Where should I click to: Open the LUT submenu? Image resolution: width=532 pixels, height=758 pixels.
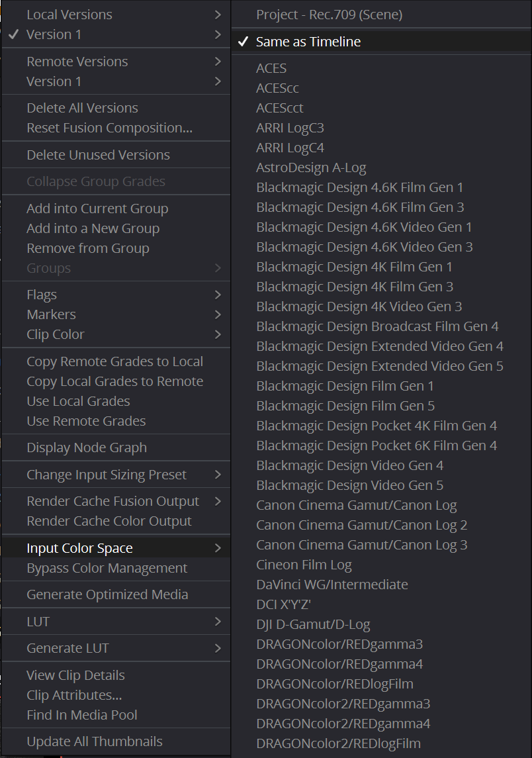point(116,621)
